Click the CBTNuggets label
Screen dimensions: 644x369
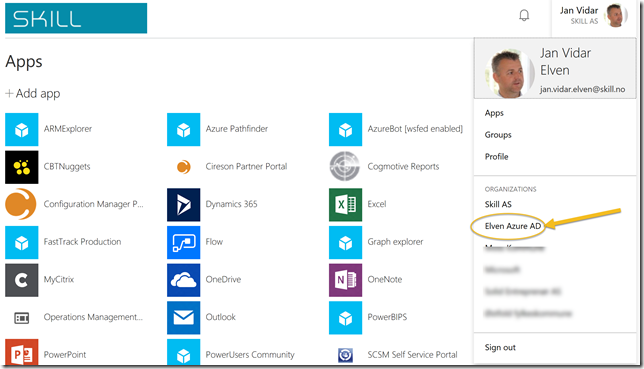67,167
